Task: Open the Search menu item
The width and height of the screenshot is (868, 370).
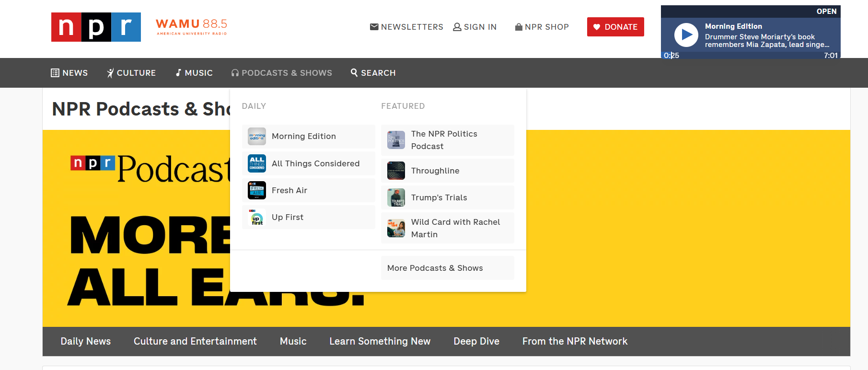Action: [373, 73]
